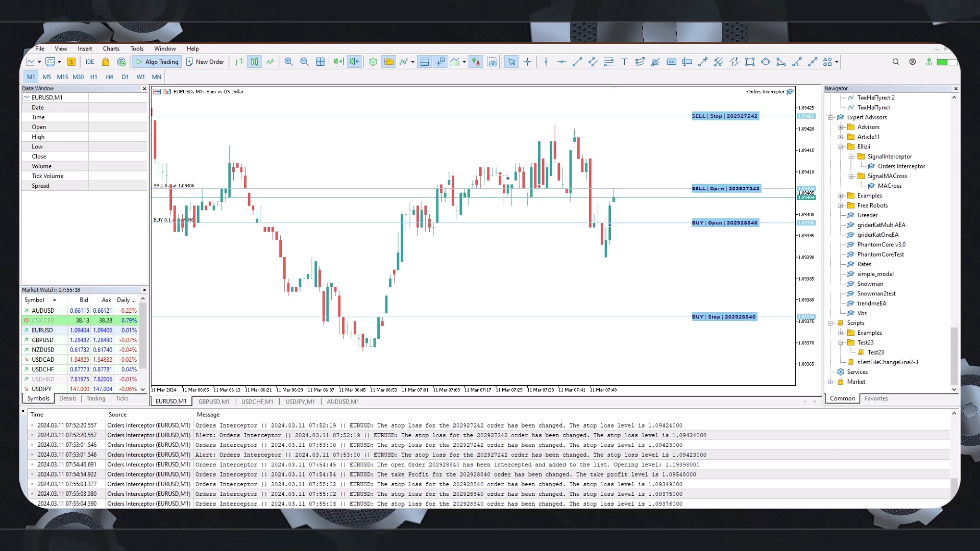Toggle the Algo Trading button
Viewport: 980px width, 551px height.
click(x=157, y=62)
